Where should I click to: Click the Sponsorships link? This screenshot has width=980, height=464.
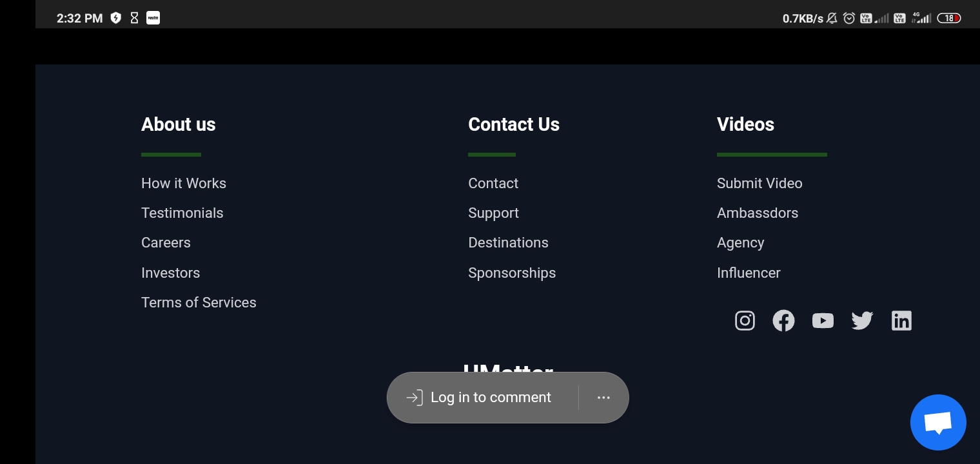click(512, 273)
